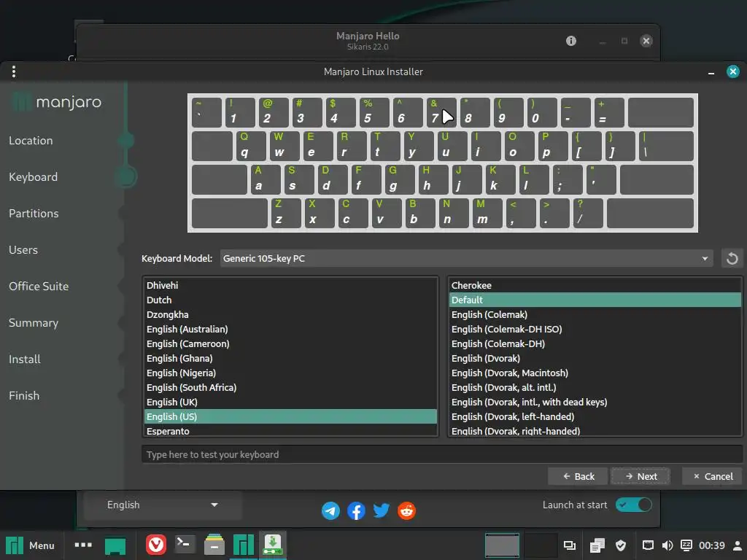Viewport: 747px width, 560px height.
Task: Select the Dzongkha layout
Action: pos(290,314)
